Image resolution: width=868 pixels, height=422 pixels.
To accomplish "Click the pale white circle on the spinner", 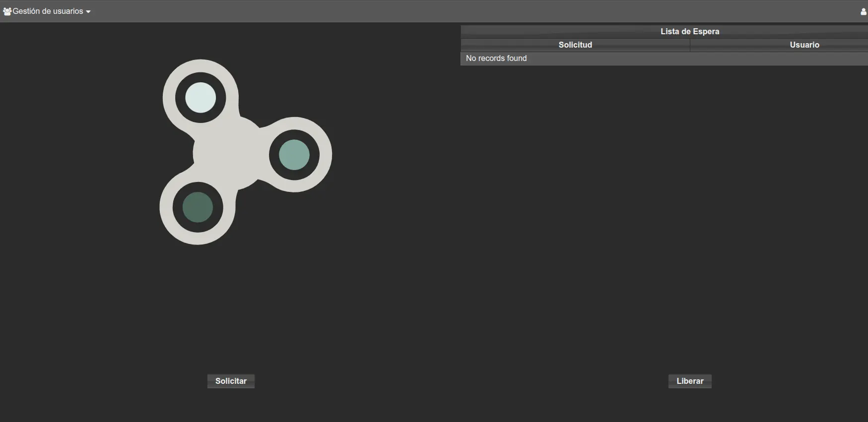I will click(x=200, y=98).
